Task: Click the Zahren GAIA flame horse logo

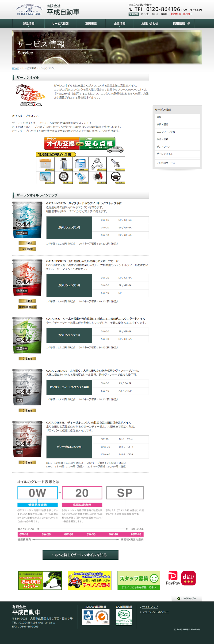Action: pyautogui.click(x=31, y=95)
